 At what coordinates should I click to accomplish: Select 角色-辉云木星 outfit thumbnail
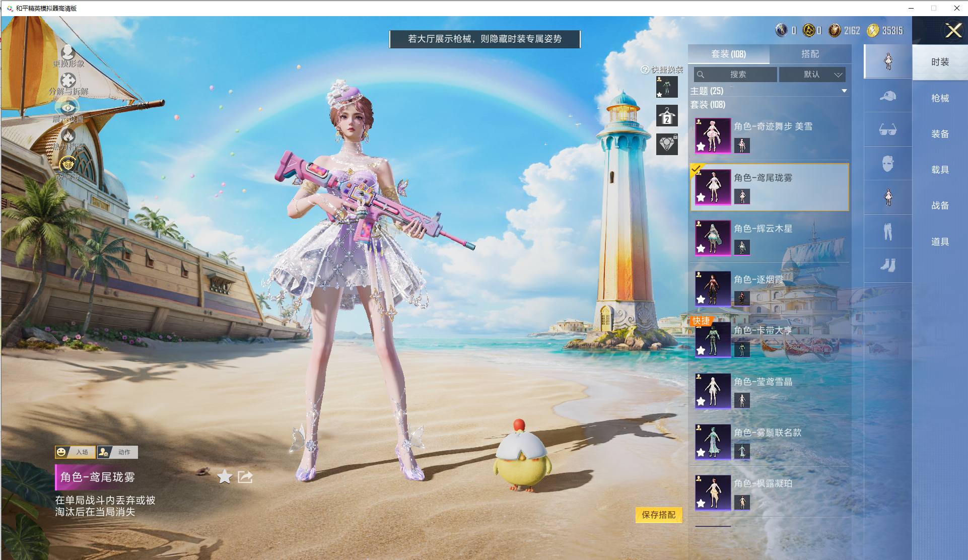tap(713, 238)
